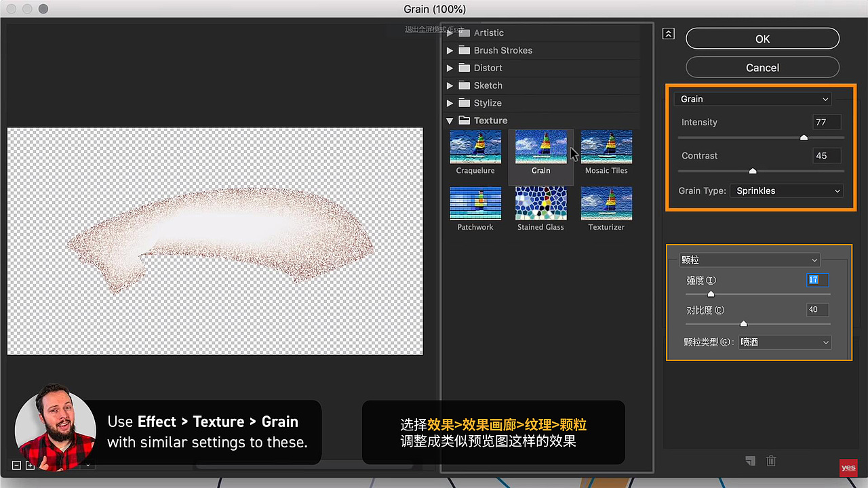Click the 对比度 slider handle
868x488 pixels.
click(x=743, y=324)
